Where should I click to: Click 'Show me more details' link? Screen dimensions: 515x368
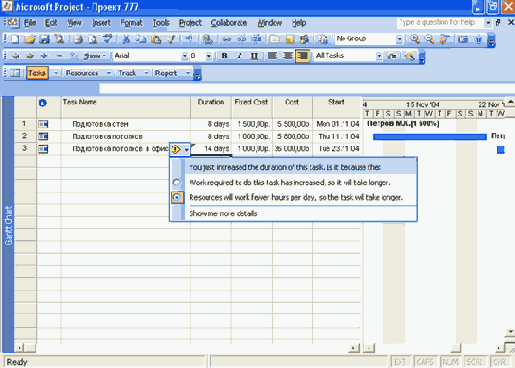pyautogui.click(x=223, y=213)
